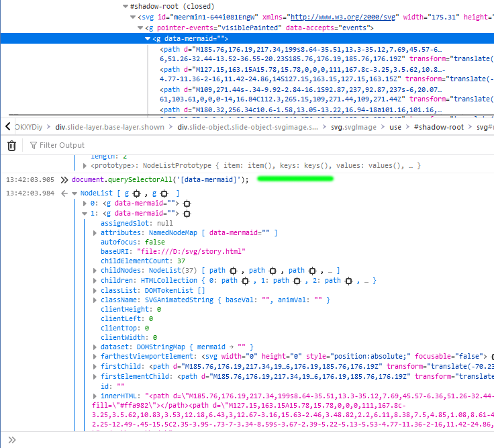Clear the console with the trash icon
494x448 pixels.
click(x=11, y=145)
